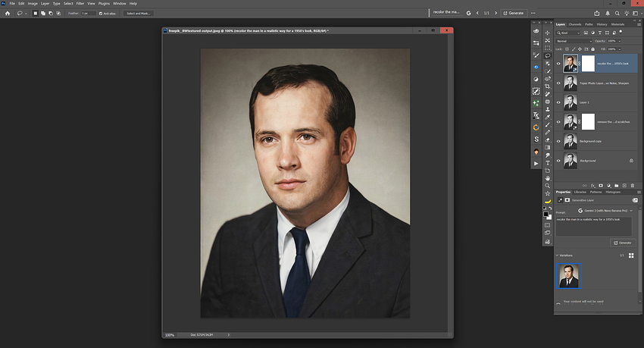Click Generate button in Properties panel

[623, 243]
